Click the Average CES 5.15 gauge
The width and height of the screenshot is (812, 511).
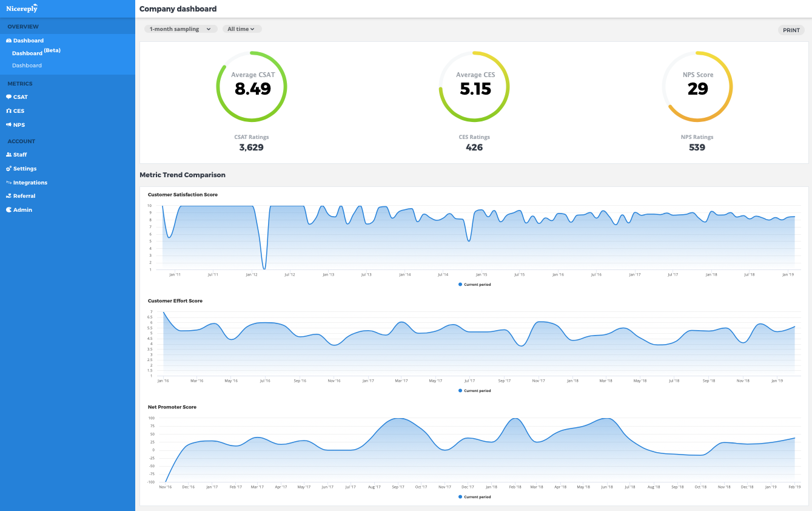[474, 87]
